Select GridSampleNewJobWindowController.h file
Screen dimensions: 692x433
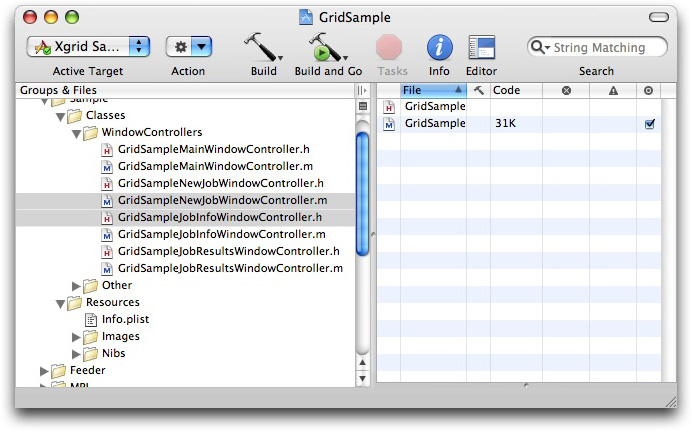coord(221,183)
